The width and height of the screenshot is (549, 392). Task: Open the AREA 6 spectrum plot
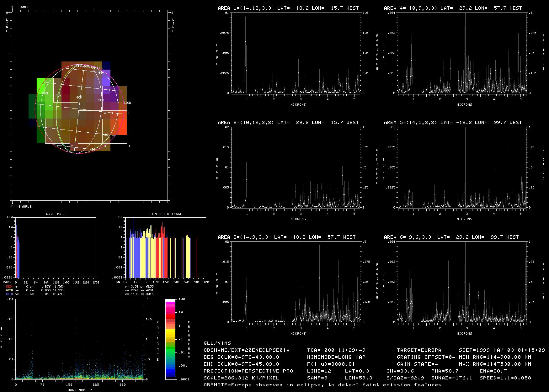point(462,282)
